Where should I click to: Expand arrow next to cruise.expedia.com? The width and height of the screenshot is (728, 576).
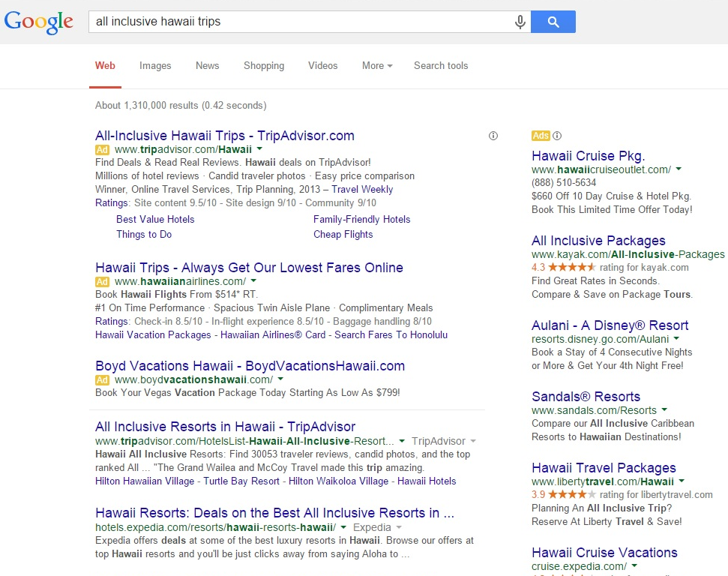pos(634,565)
